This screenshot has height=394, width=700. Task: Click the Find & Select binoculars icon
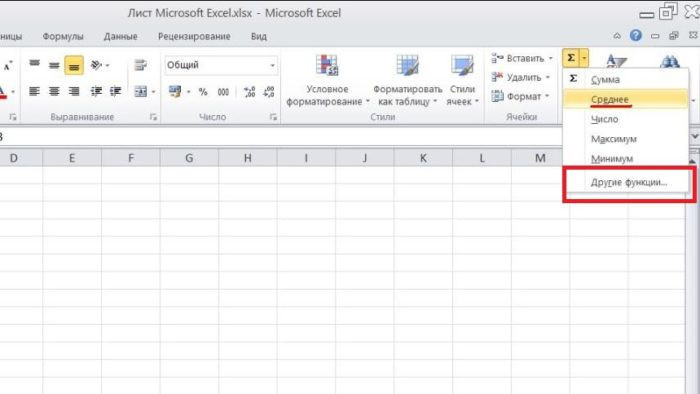670,62
